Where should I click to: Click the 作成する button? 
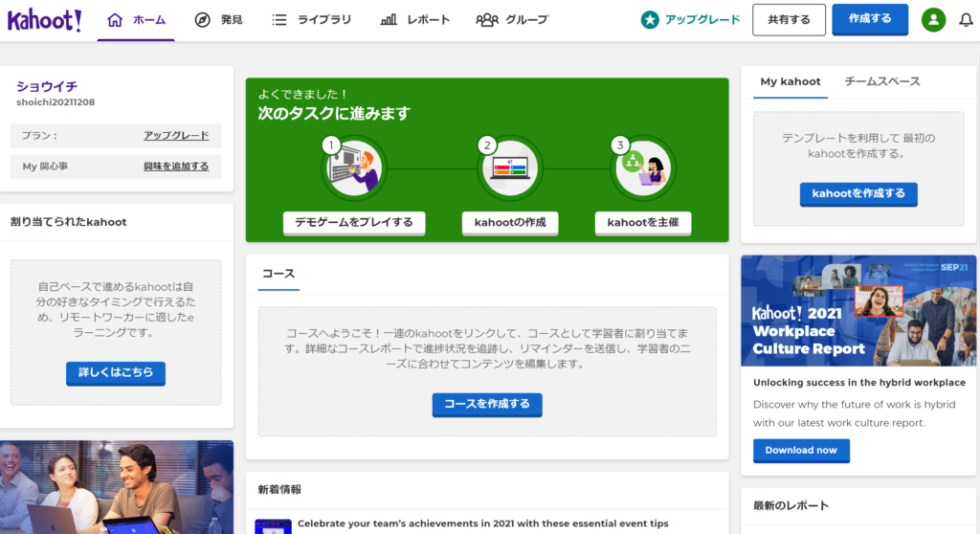coord(869,19)
